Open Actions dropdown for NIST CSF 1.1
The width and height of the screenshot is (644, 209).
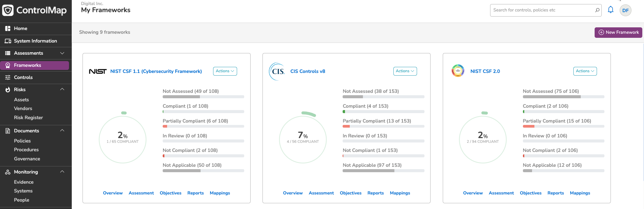225,71
